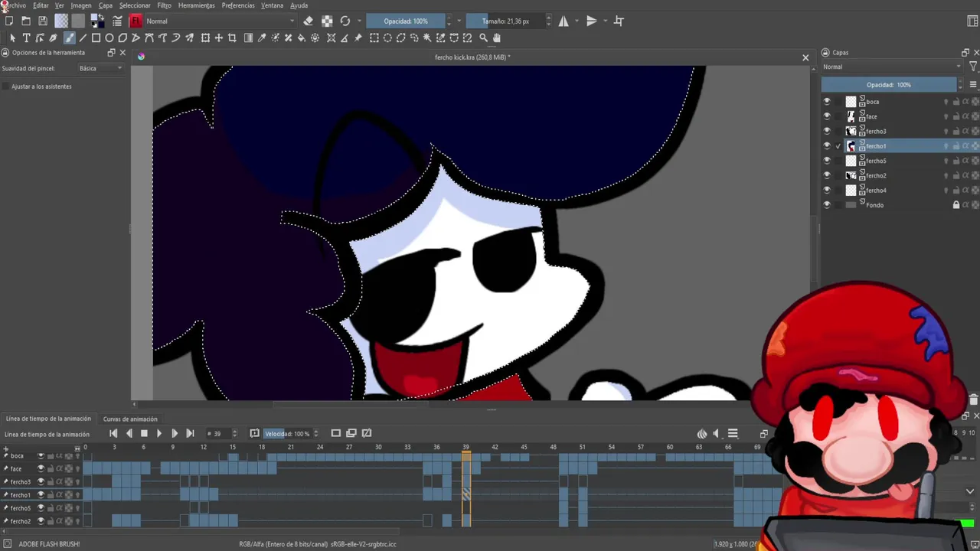
Task: Open the brush blending mode Normal dropdown
Action: [220, 21]
